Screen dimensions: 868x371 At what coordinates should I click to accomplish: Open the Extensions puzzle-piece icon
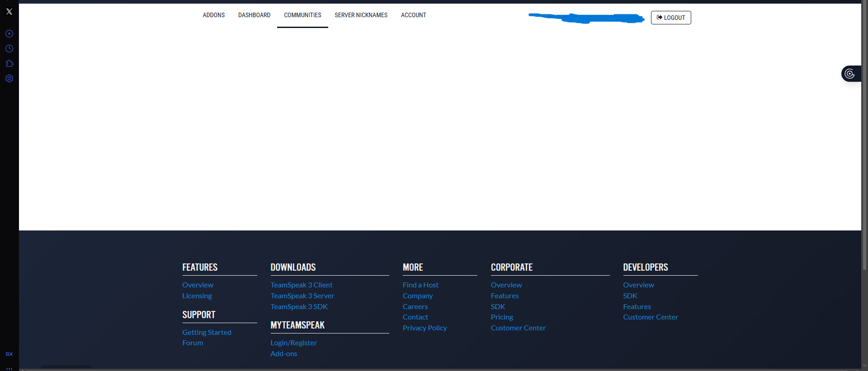click(9, 64)
